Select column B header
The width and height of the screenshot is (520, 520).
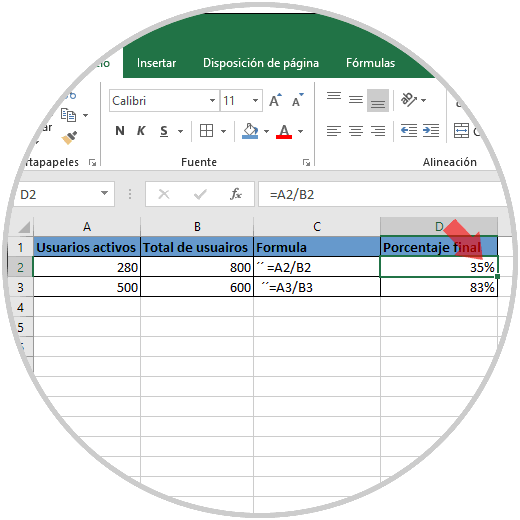tap(197, 227)
